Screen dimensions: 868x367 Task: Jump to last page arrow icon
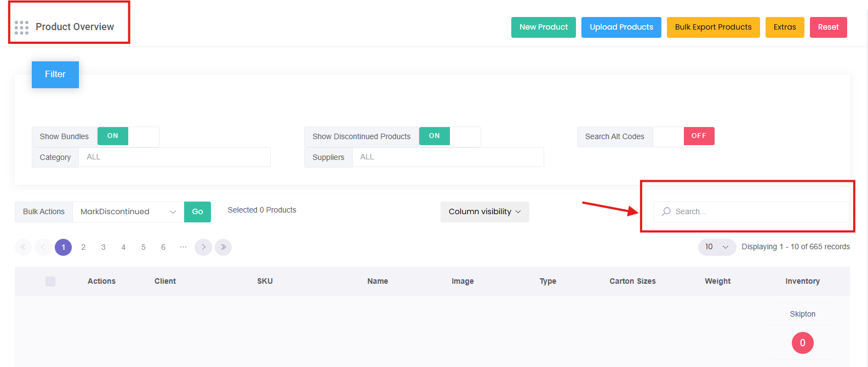[223, 247]
